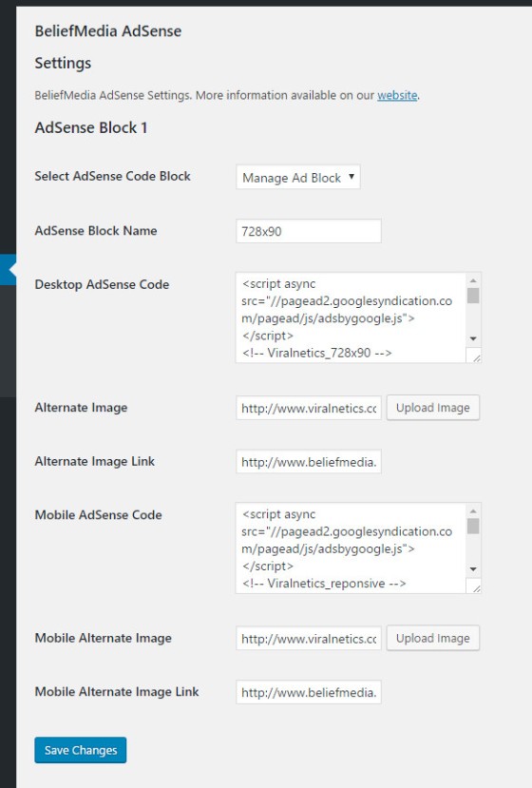Screen dimensions: 532x788
Task: Click Desktop AdSense Code resize handle
Action: pos(474,356)
